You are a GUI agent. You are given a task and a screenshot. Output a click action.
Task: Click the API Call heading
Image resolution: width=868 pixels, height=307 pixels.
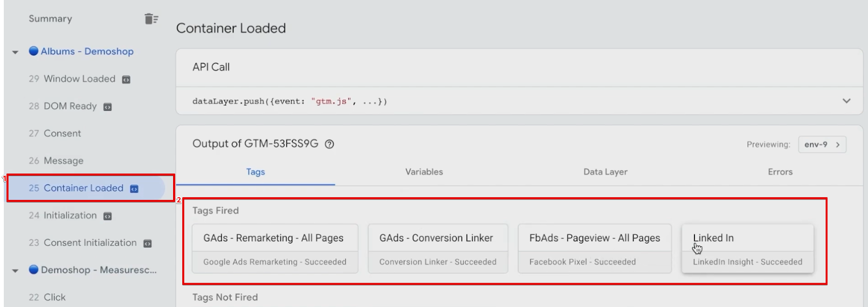pyautogui.click(x=211, y=67)
